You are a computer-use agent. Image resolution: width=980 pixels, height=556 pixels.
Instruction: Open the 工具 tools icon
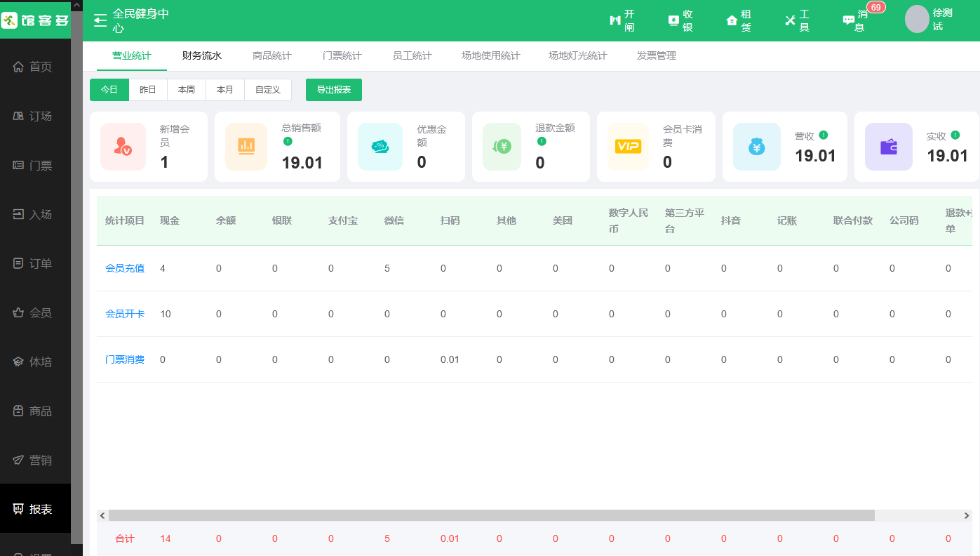click(791, 20)
